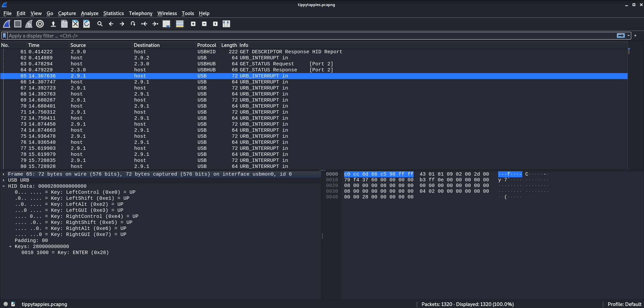Expand the Frame 65 details row
Viewport: 644px width, 308px height.
click(x=4, y=174)
